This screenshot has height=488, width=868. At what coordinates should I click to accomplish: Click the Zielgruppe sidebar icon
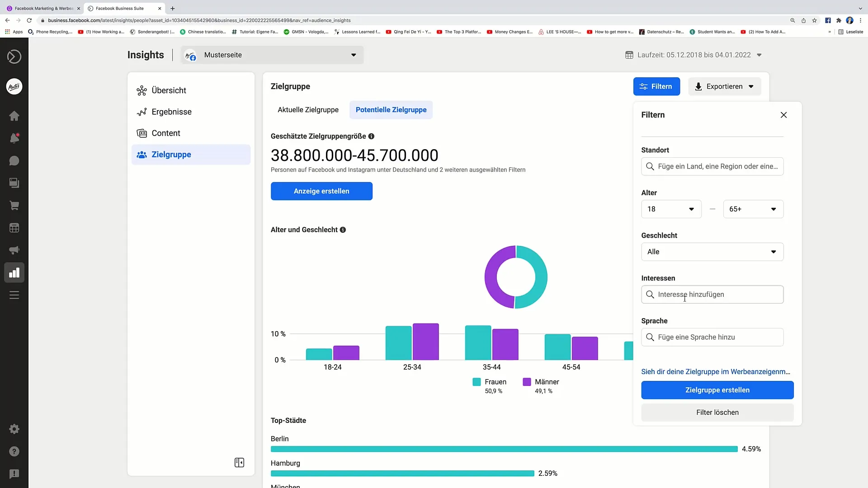click(142, 155)
